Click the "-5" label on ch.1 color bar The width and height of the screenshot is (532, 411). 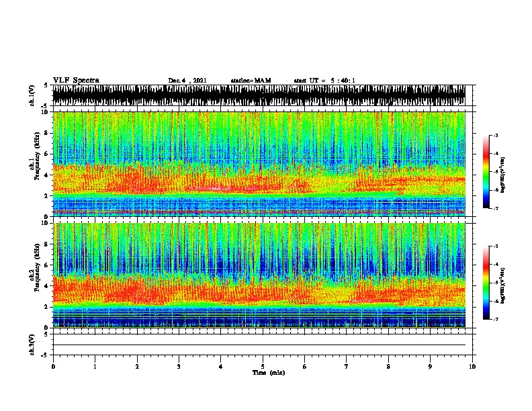coord(495,172)
